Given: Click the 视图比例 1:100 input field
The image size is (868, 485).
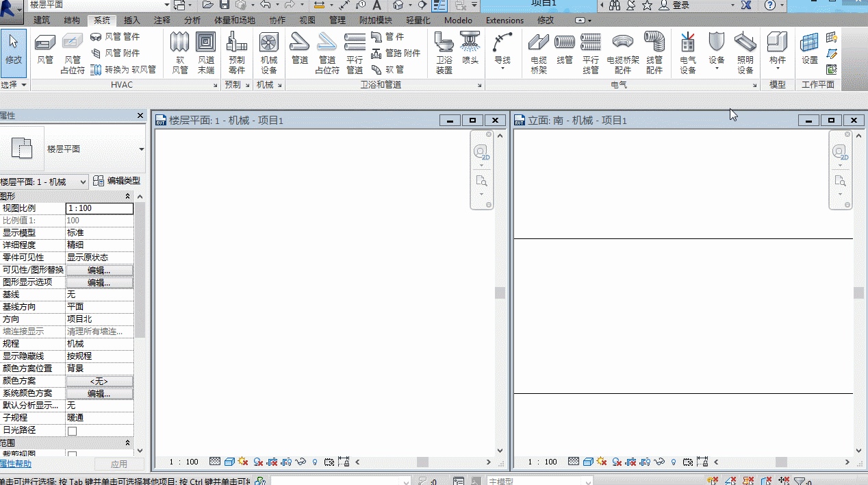Looking at the screenshot, I should (99, 208).
